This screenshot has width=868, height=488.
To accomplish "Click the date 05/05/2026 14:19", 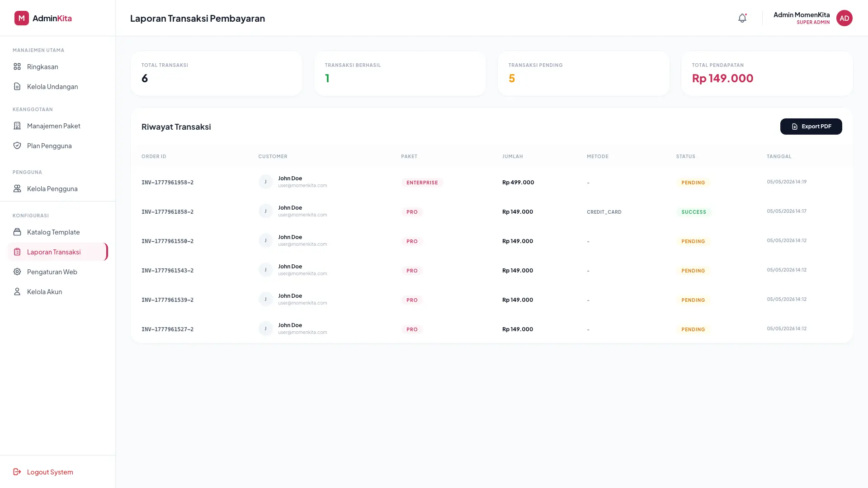I will 787,182.
